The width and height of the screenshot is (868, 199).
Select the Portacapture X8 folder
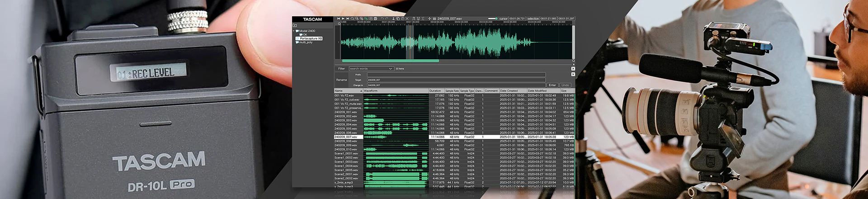point(309,38)
